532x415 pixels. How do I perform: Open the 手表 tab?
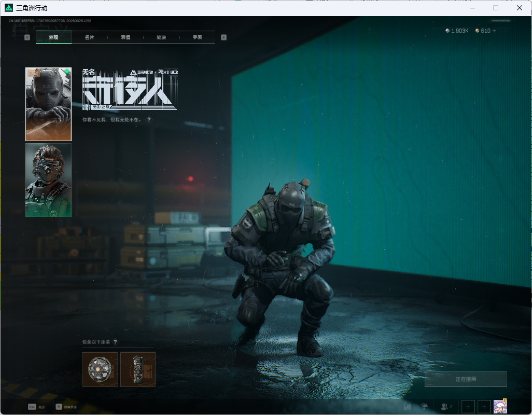coord(198,37)
